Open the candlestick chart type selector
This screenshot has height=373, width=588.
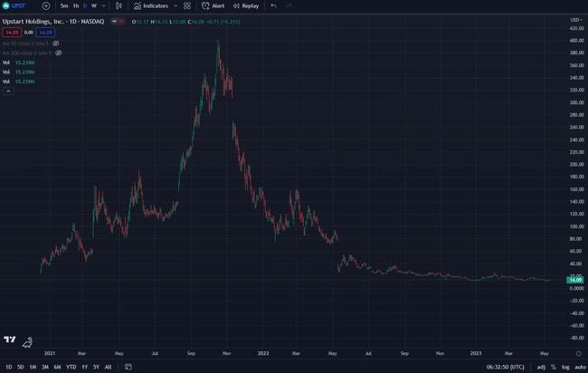point(119,5)
